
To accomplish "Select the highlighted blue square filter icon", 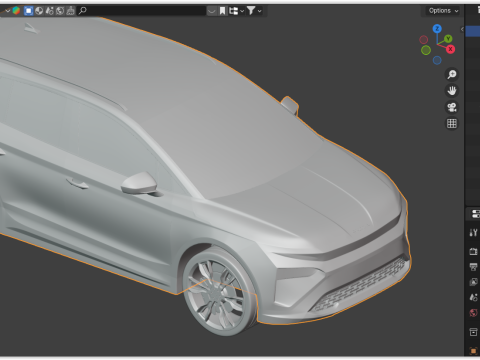I will pos(29,11).
